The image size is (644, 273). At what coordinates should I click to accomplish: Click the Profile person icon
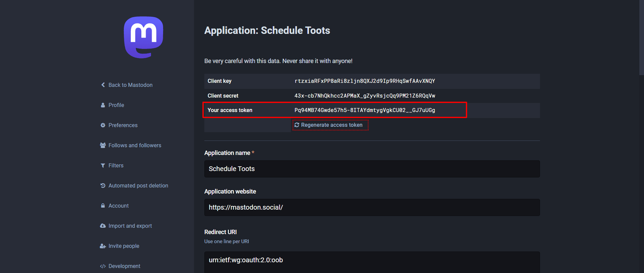(x=103, y=105)
